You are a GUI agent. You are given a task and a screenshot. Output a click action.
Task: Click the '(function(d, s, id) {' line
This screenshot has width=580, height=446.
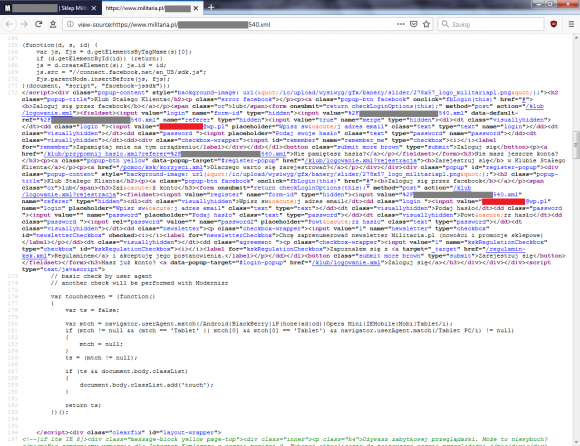(x=60, y=45)
